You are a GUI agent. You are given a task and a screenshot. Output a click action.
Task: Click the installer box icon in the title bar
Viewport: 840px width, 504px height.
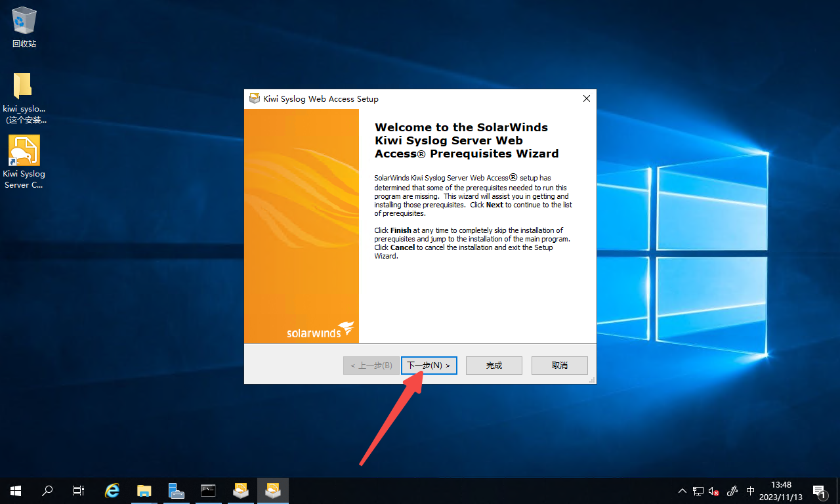click(255, 98)
